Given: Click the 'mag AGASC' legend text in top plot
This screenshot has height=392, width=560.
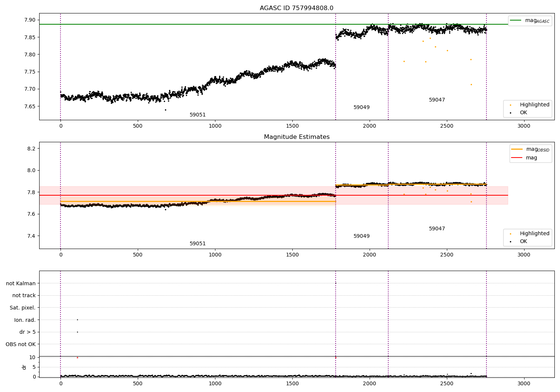Looking at the screenshot, I should [x=537, y=21].
